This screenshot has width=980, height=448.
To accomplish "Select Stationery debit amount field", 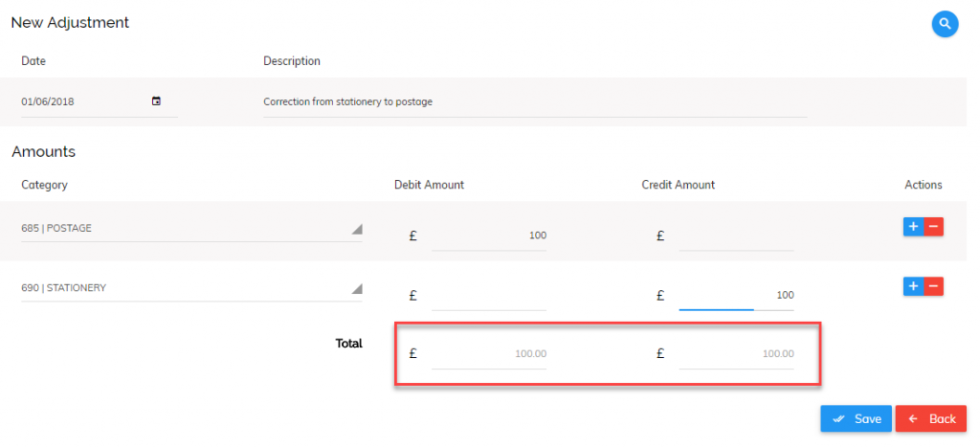I will click(489, 296).
